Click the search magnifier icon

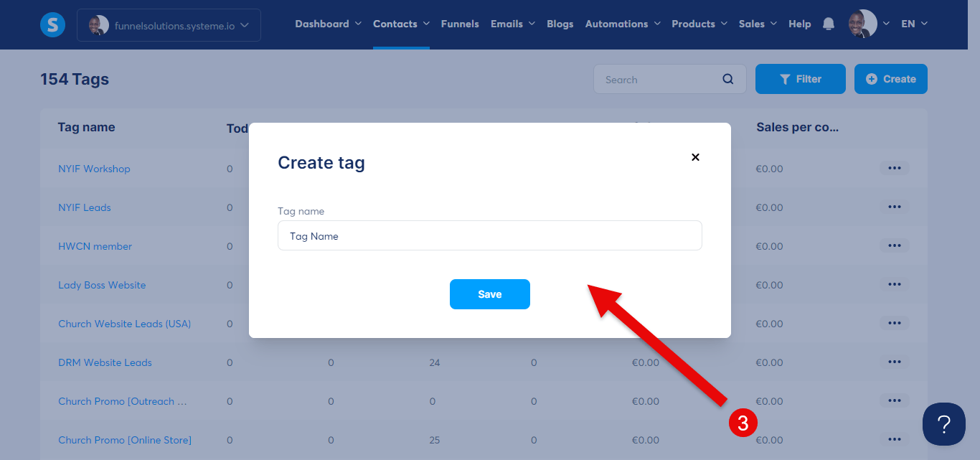coord(728,80)
